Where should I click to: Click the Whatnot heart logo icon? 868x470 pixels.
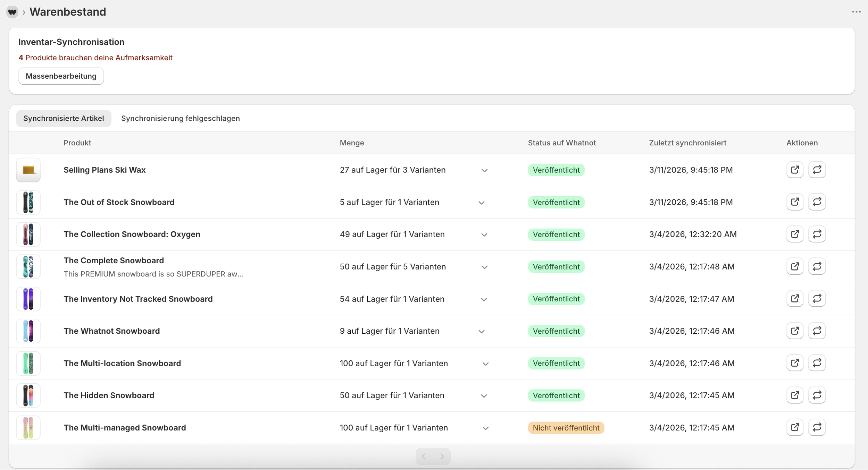[12, 12]
